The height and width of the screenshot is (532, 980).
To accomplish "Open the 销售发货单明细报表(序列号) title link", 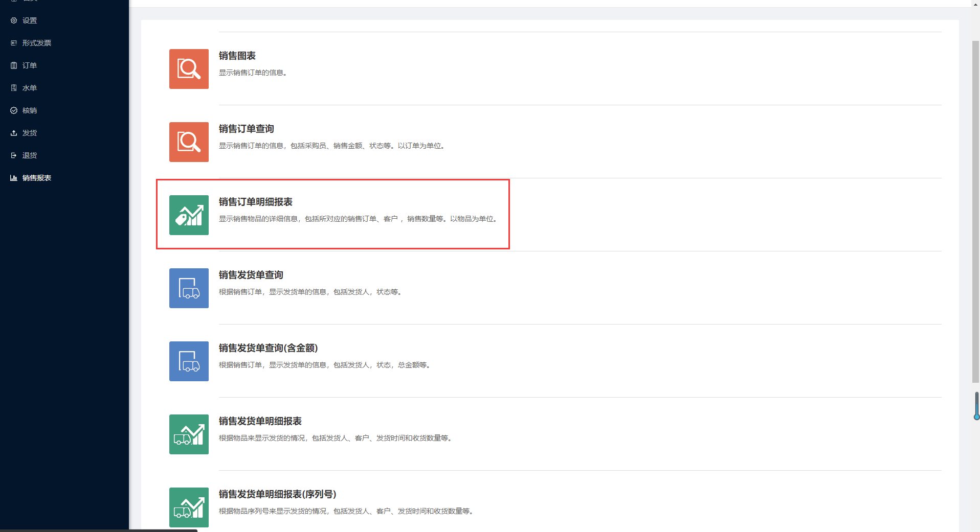I will pos(278,494).
